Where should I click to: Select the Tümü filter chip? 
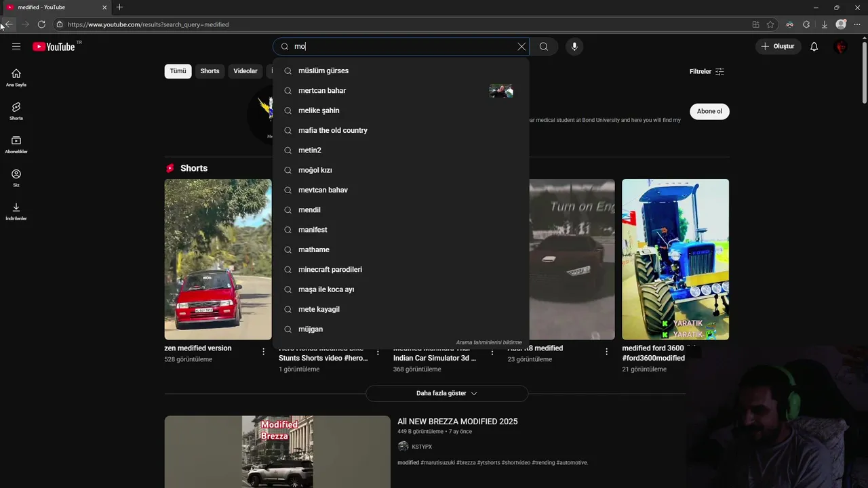pos(178,71)
